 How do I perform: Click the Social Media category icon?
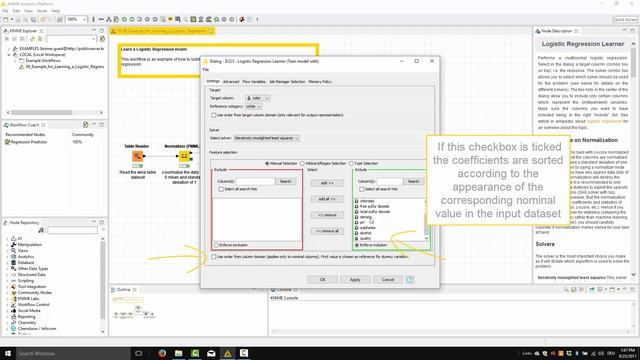pos(13,311)
